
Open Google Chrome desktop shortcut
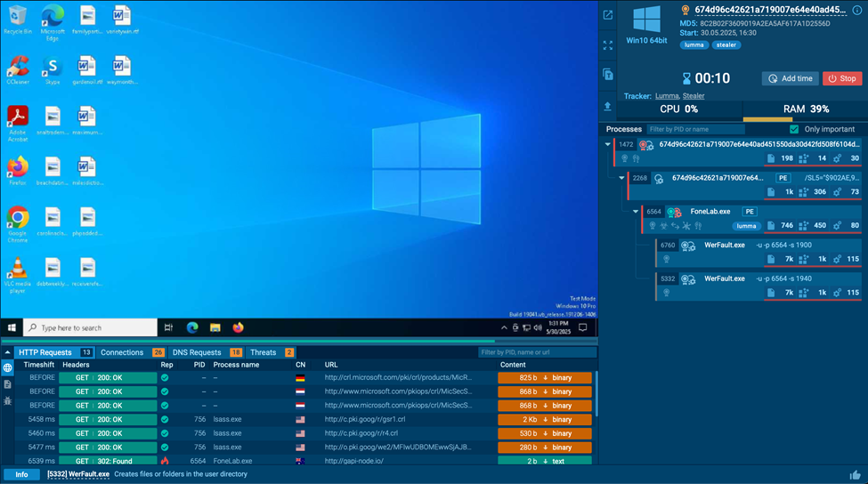tap(18, 224)
